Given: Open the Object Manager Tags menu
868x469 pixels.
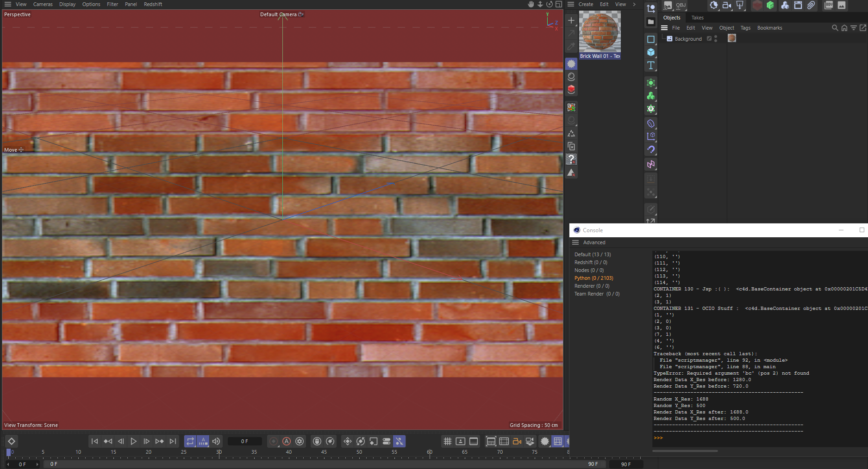Looking at the screenshot, I should click(745, 28).
